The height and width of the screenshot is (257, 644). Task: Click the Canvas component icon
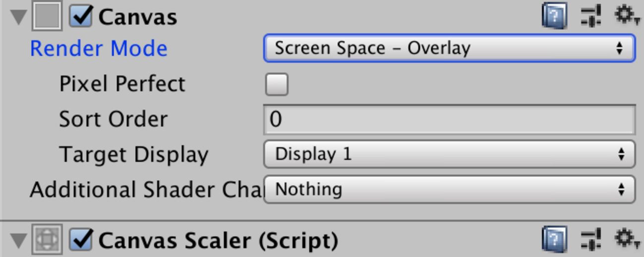pyautogui.click(x=47, y=17)
